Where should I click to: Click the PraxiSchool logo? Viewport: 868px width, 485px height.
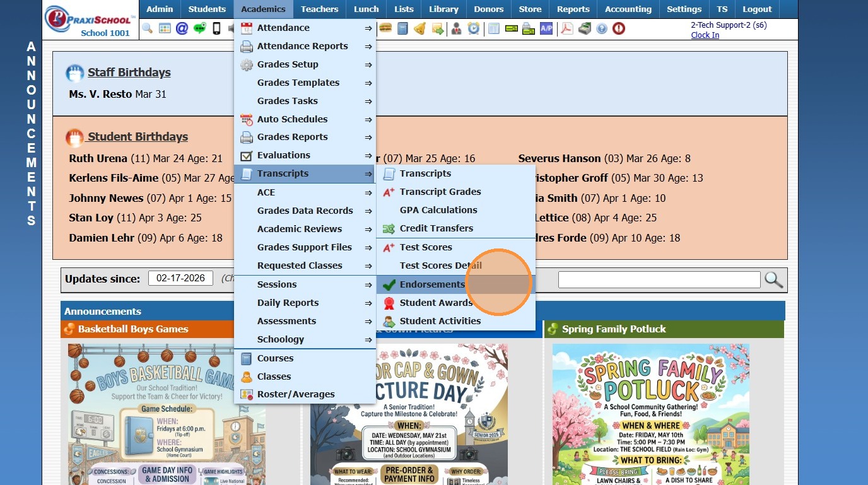pos(90,20)
